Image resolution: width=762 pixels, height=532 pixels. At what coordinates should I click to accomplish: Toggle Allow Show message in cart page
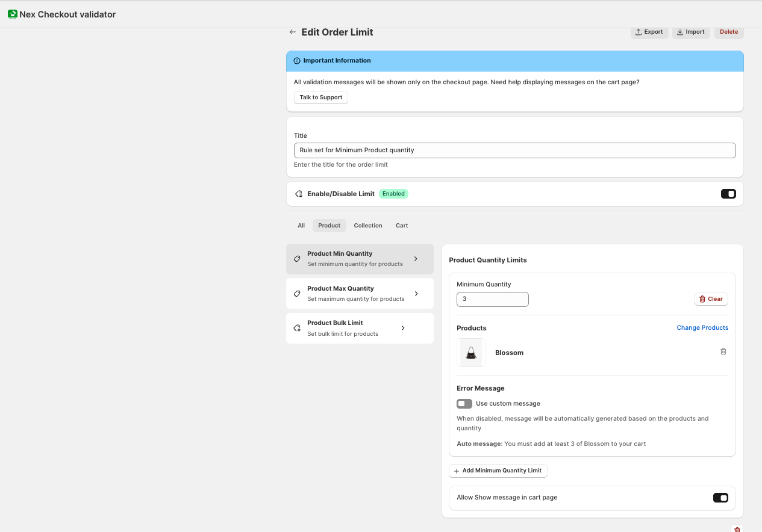pos(720,498)
